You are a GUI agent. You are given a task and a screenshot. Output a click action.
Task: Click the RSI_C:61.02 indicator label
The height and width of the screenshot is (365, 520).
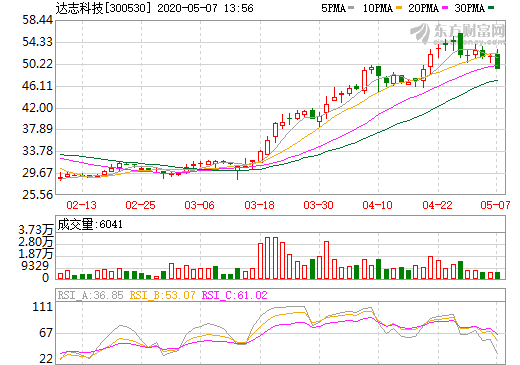(235, 295)
